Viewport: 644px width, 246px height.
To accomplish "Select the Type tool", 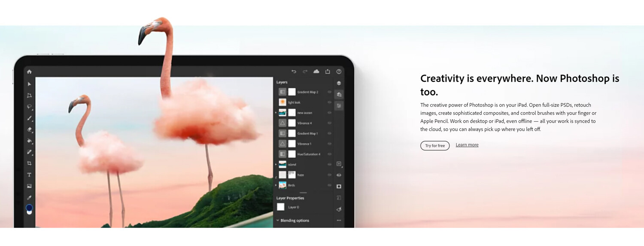I will (x=29, y=175).
